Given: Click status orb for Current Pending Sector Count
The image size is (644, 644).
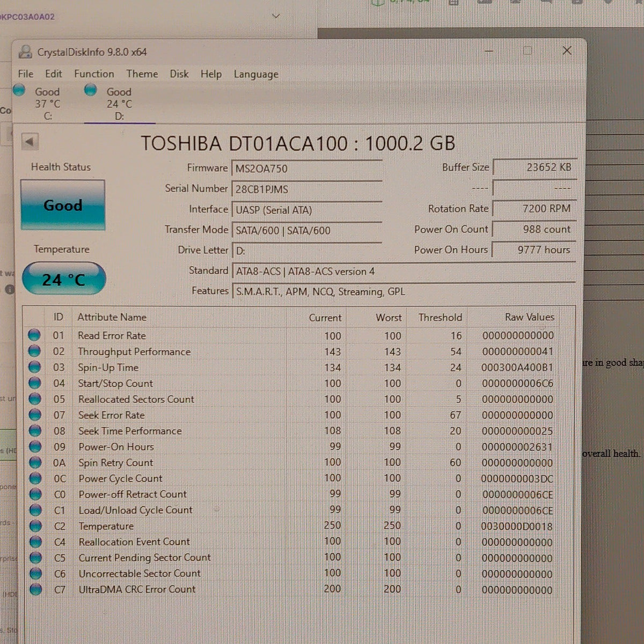Looking at the screenshot, I should (x=36, y=558).
